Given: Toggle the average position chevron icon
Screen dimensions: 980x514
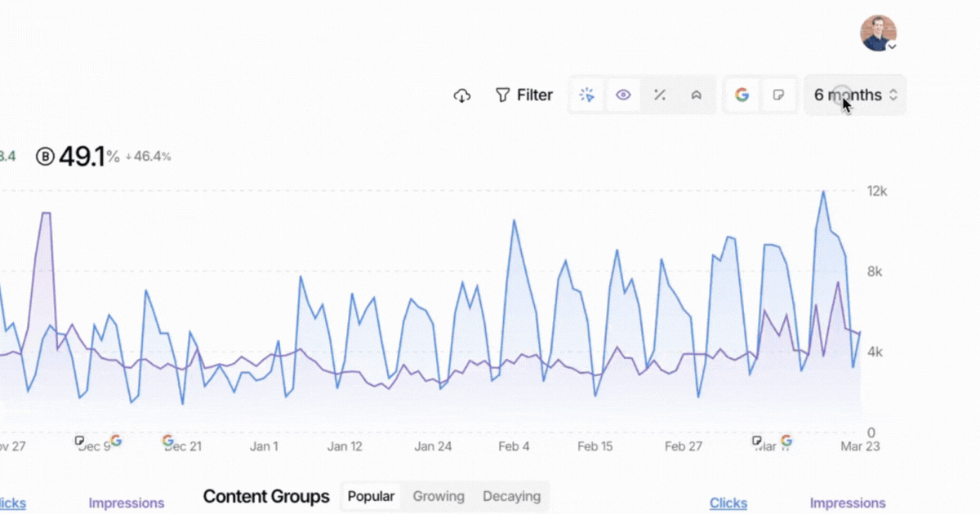Looking at the screenshot, I should click(x=697, y=95).
